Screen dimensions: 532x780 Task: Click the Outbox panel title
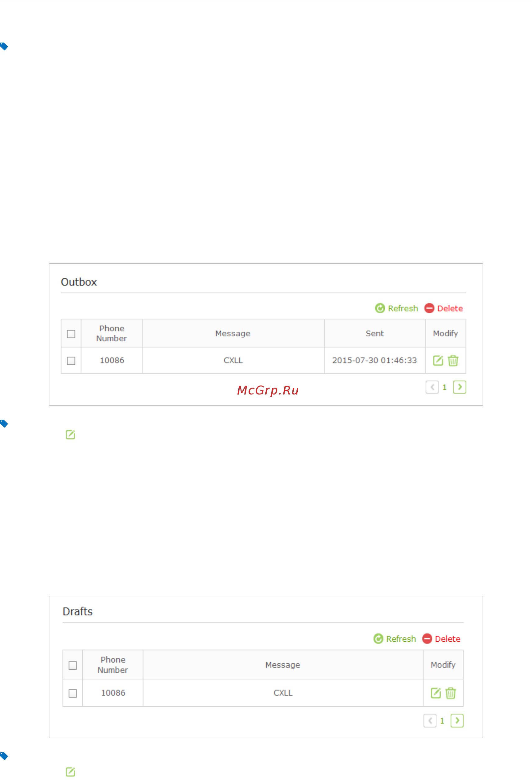pos(79,282)
